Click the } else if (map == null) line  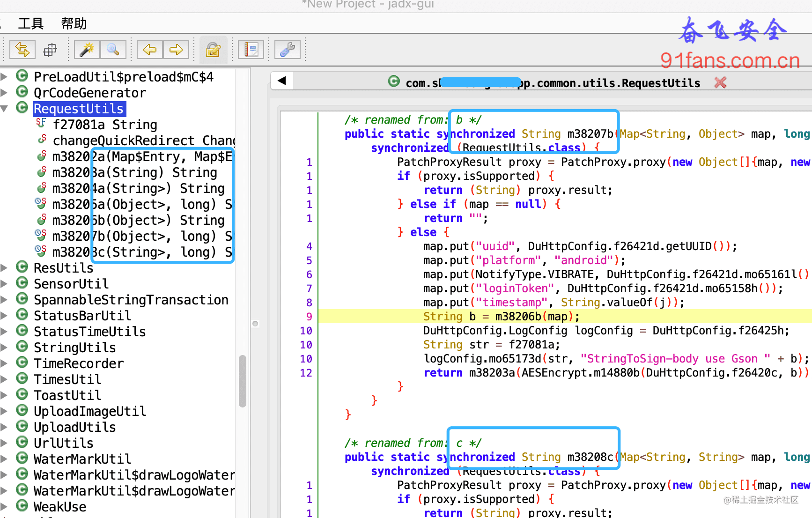coord(479,204)
